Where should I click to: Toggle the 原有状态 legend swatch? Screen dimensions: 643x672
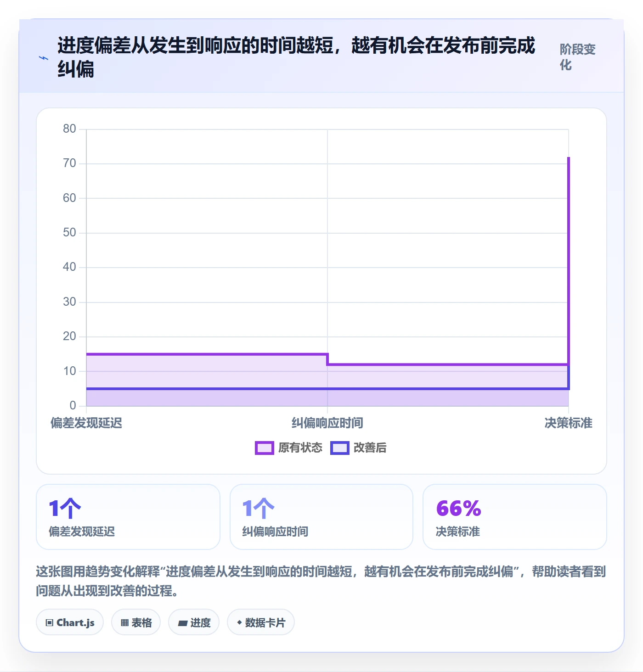coord(265,448)
